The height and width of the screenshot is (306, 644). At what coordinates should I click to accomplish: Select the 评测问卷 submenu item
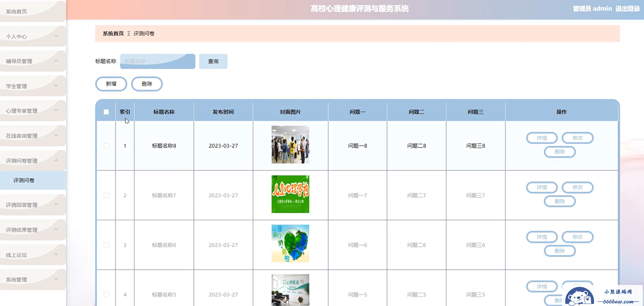[x=33, y=180]
